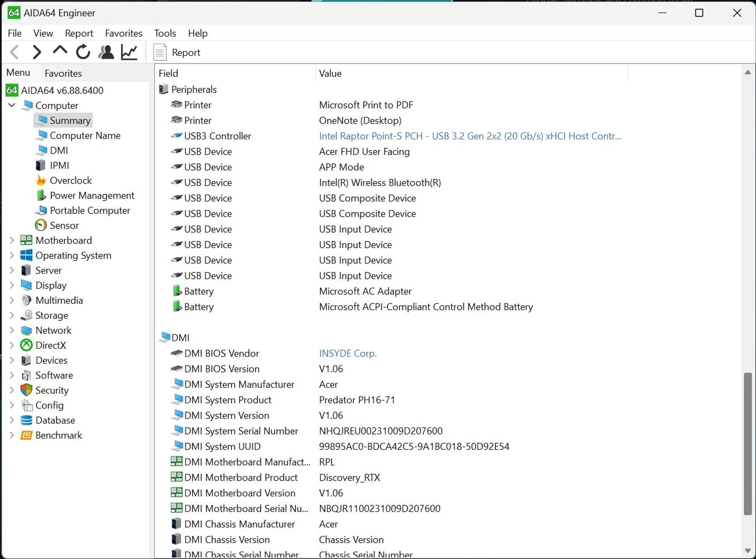Click the Motherboard icon in tree
The width and height of the screenshot is (756, 559).
click(26, 240)
